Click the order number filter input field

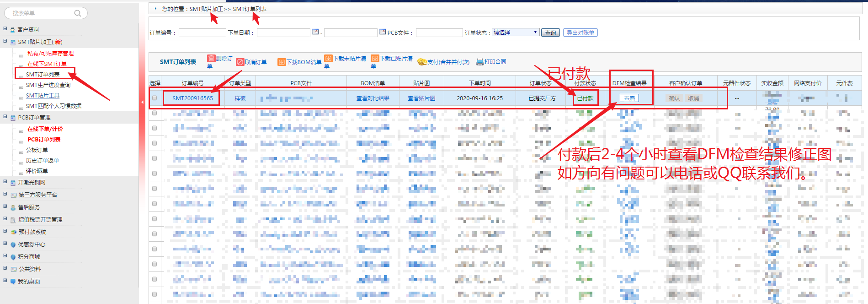point(202,33)
